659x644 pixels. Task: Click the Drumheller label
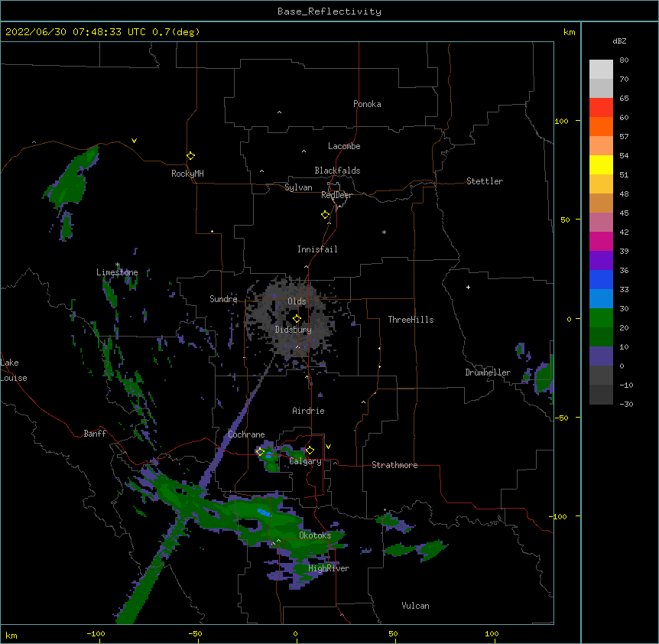tap(488, 372)
